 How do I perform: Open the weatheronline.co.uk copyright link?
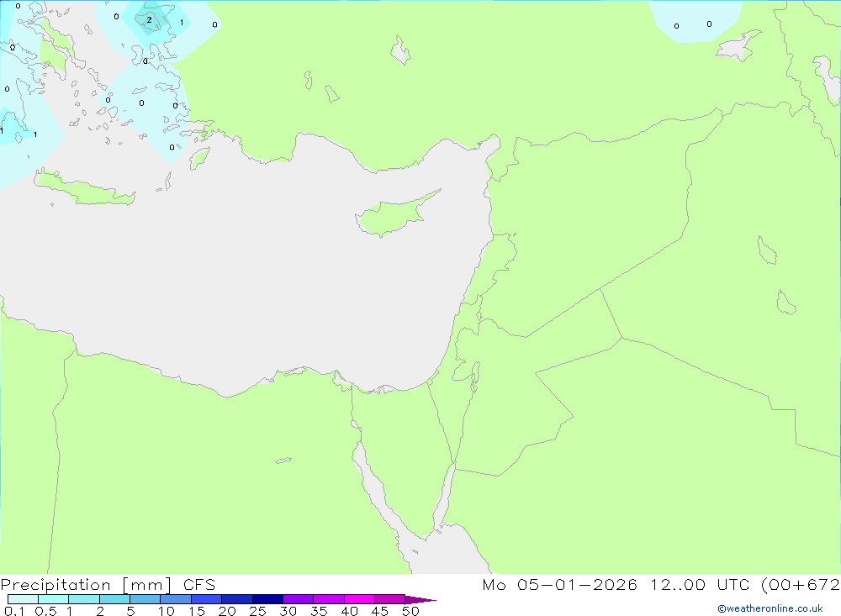[770, 608]
